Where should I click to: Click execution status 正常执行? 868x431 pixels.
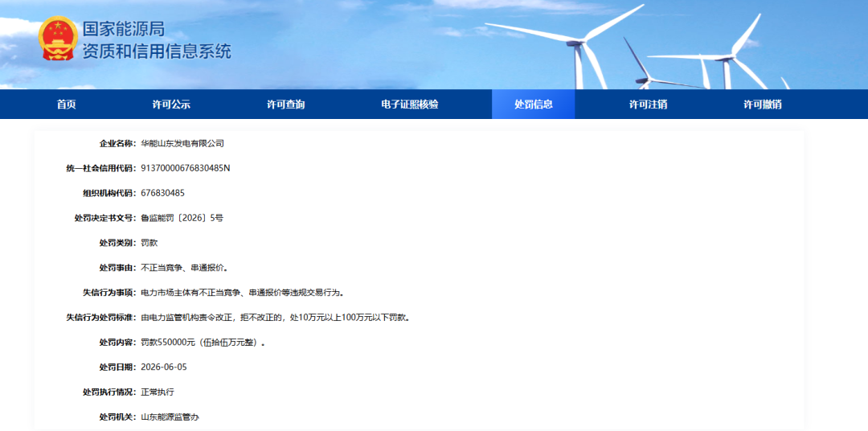click(158, 392)
